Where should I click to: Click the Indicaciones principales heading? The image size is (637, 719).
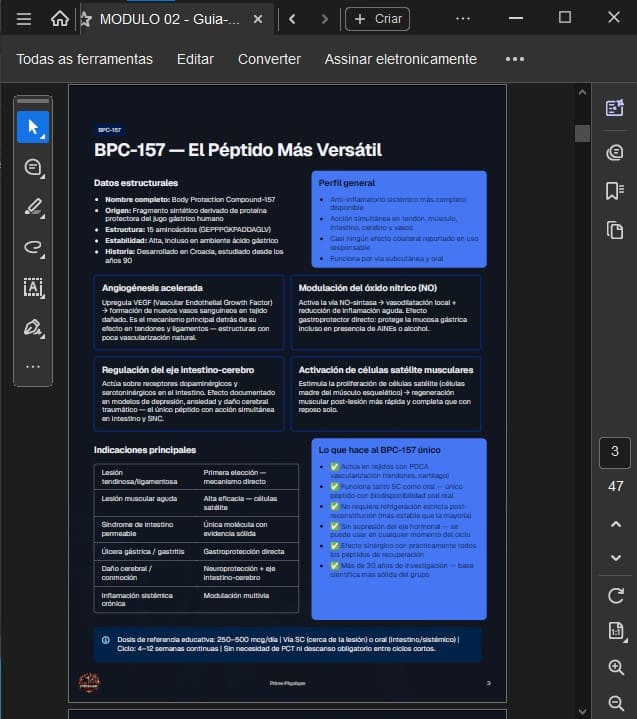coord(145,450)
